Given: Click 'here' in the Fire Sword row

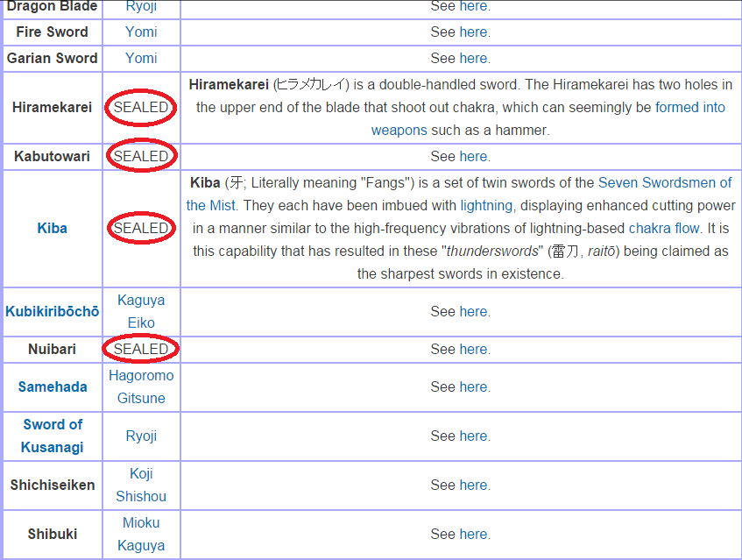Looking at the screenshot, I should tap(474, 32).
